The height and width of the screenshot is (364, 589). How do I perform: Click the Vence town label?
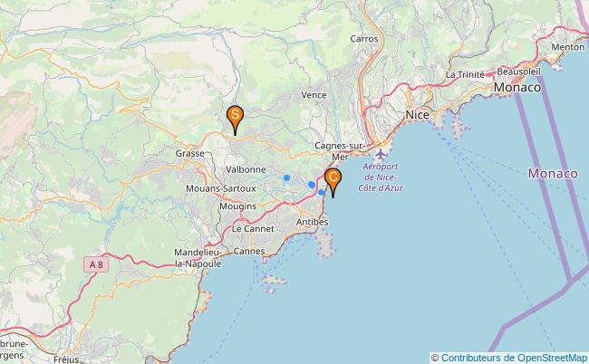[x=314, y=95]
